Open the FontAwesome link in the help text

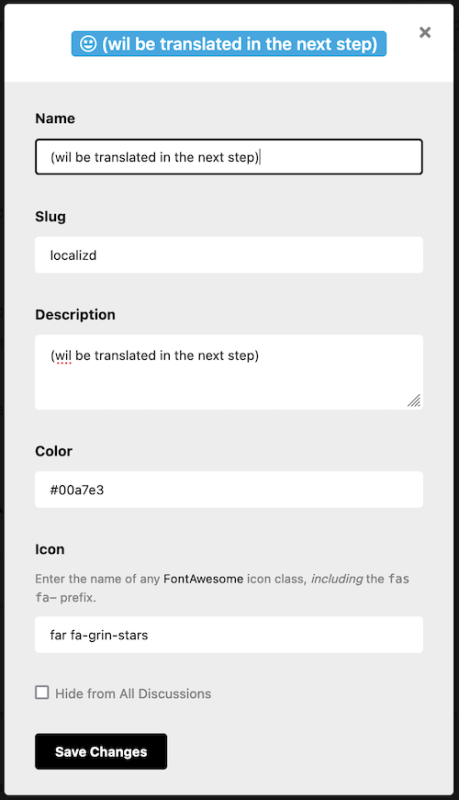203,579
